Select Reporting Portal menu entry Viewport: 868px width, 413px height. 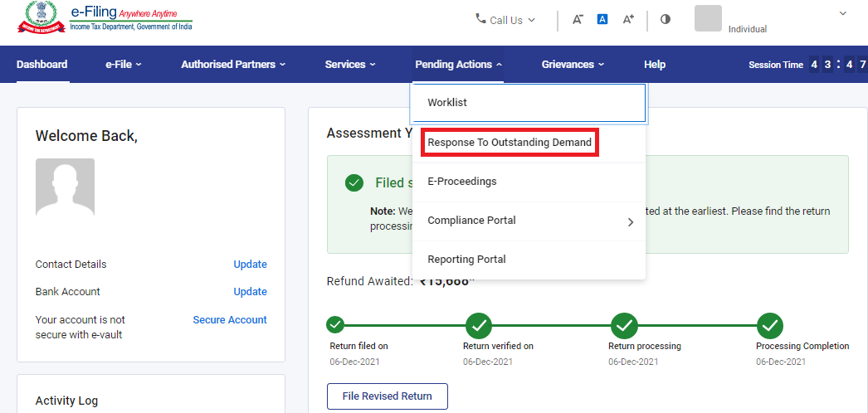pos(529,260)
